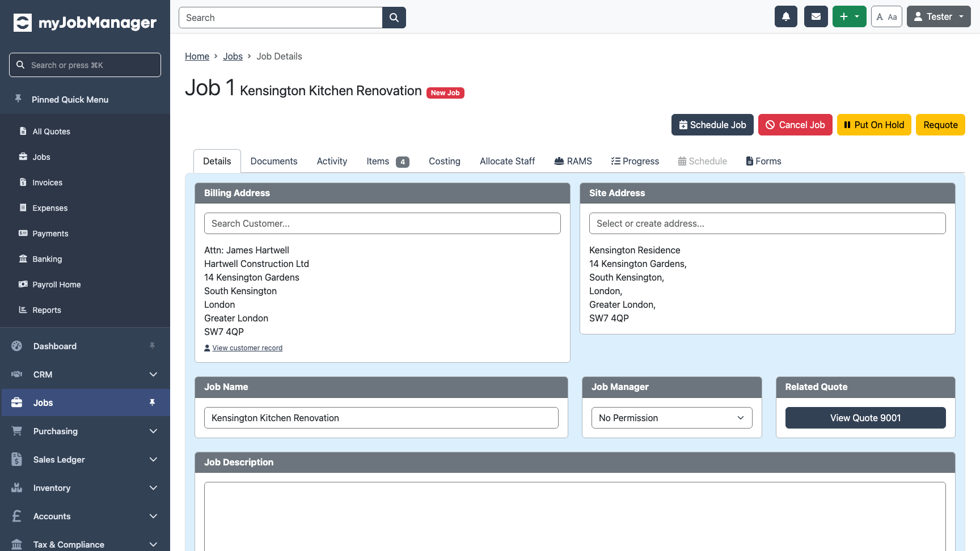Switch to the Progress tab
The width and height of the screenshot is (980, 551).
coord(635,161)
